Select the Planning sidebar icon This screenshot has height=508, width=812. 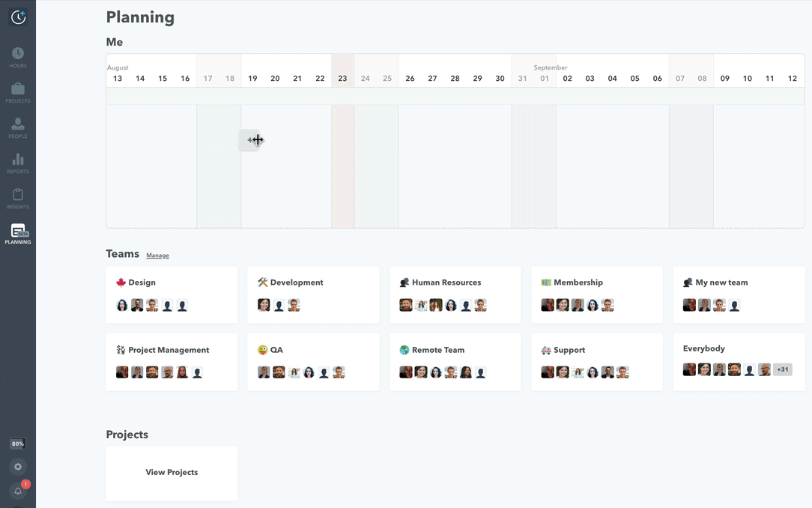tap(18, 234)
